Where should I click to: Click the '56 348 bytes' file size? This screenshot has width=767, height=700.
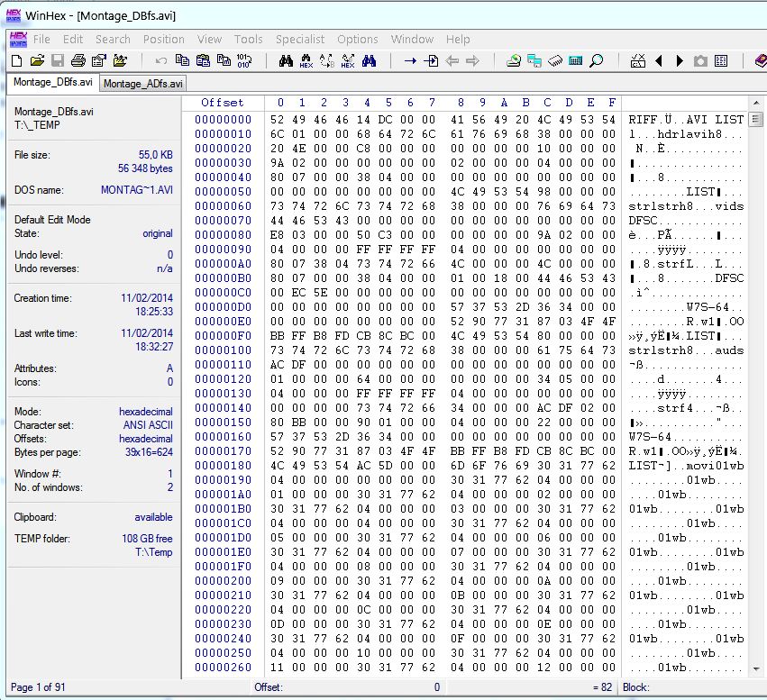(145, 168)
